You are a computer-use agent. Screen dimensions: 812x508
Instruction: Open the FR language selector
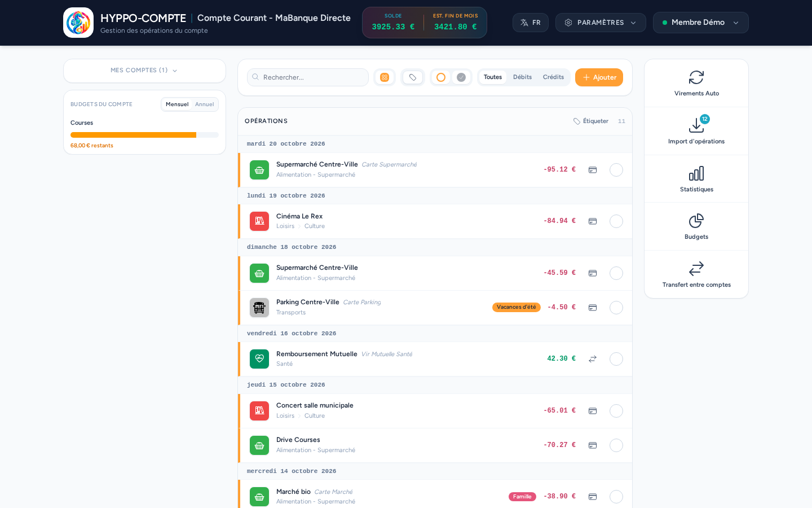(x=531, y=23)
